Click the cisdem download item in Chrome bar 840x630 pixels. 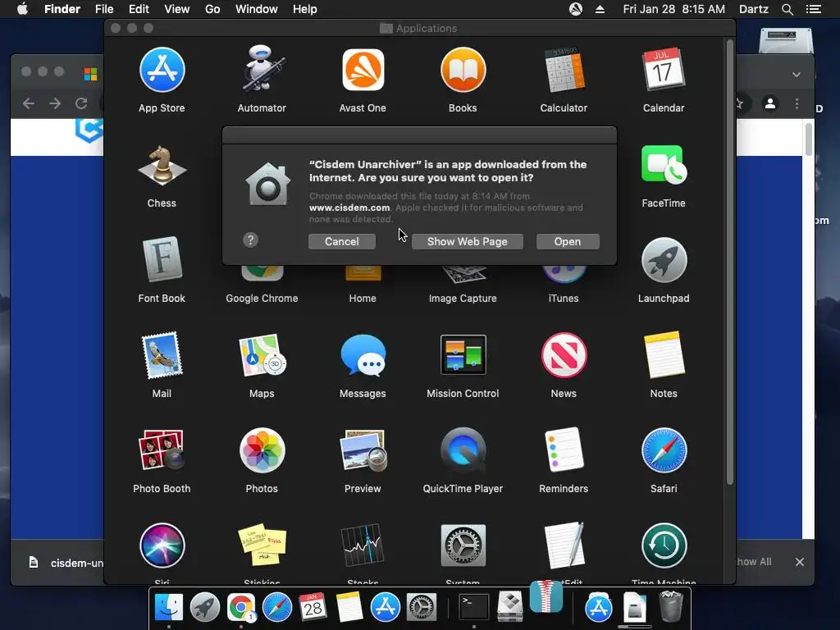click(x=65, y=563)
